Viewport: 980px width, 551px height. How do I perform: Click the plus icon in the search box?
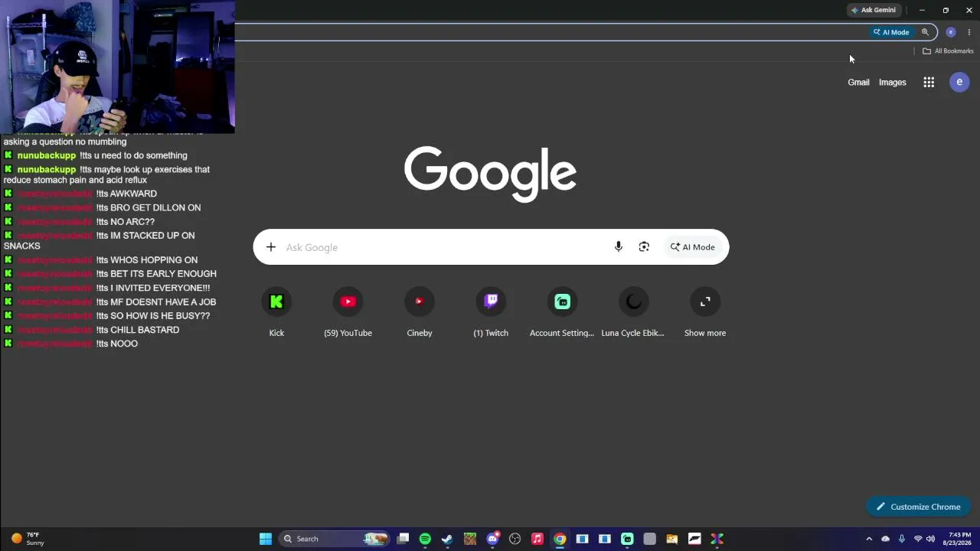tap(270, 247)
